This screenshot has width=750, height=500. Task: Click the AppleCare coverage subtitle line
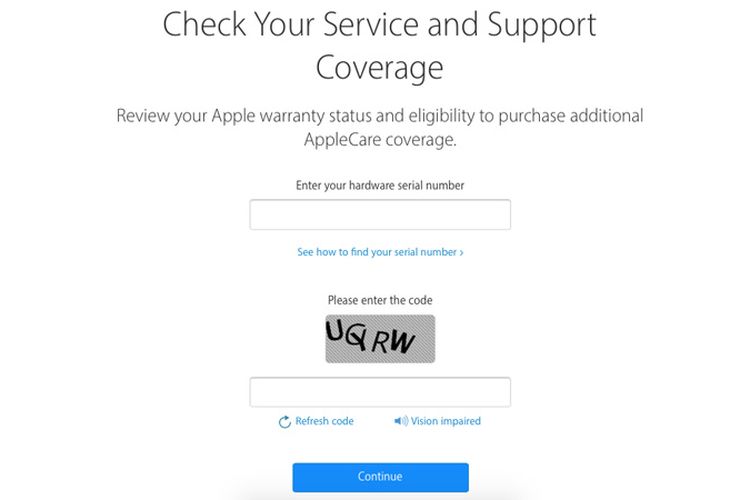click(380, 140)
